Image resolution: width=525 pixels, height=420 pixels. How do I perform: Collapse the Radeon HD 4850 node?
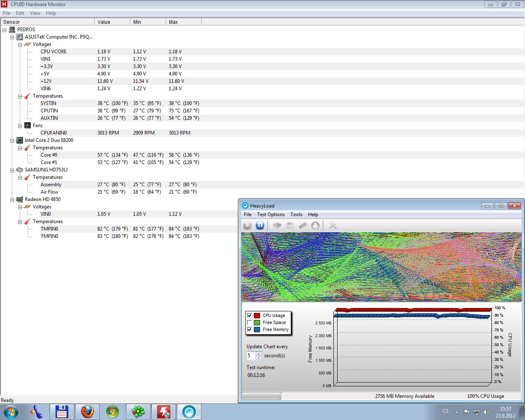click(12, 199)
